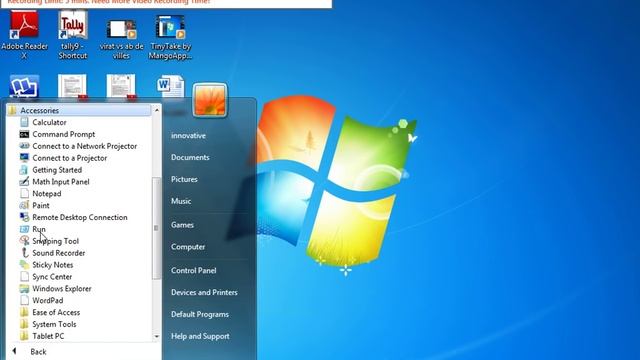Launch WordPad icon
Image resolution: width=640 pixels, height=360 pixels.
click(x=24, y=300)
